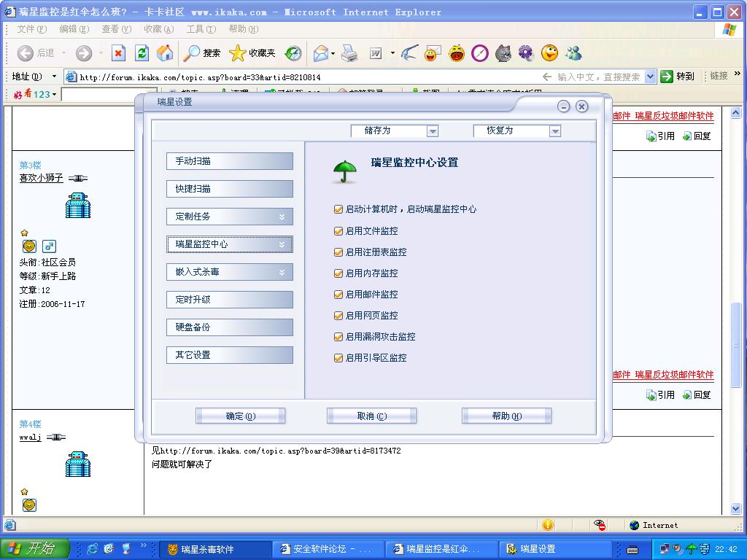Open the 工具(T) menu
This screenshot has height=560, width=747.
tap(201, 29)
